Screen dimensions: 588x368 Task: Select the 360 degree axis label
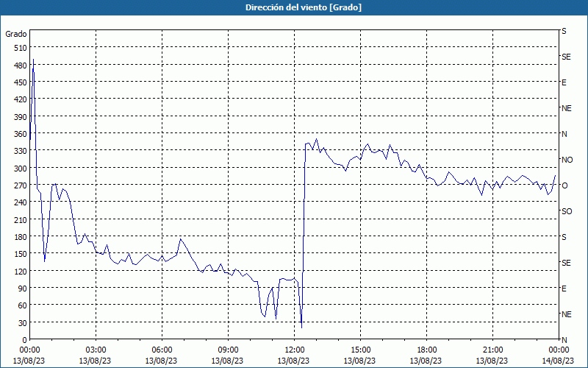(21, 134)
